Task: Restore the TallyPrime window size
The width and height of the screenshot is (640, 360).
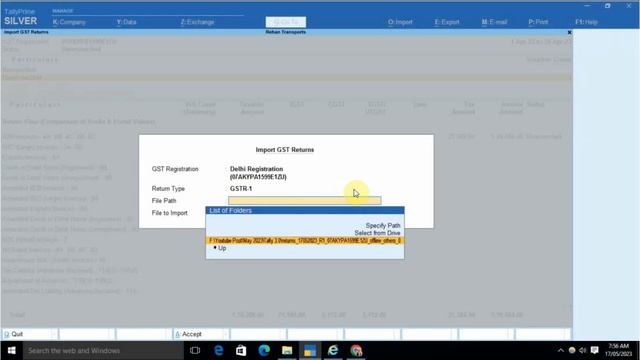Action: 607,6
